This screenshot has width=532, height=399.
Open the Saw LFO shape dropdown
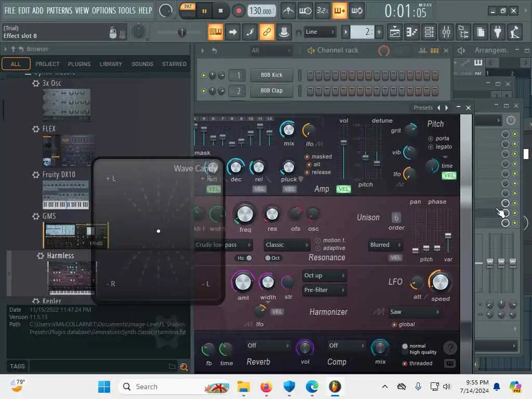(x=414, y=312)
